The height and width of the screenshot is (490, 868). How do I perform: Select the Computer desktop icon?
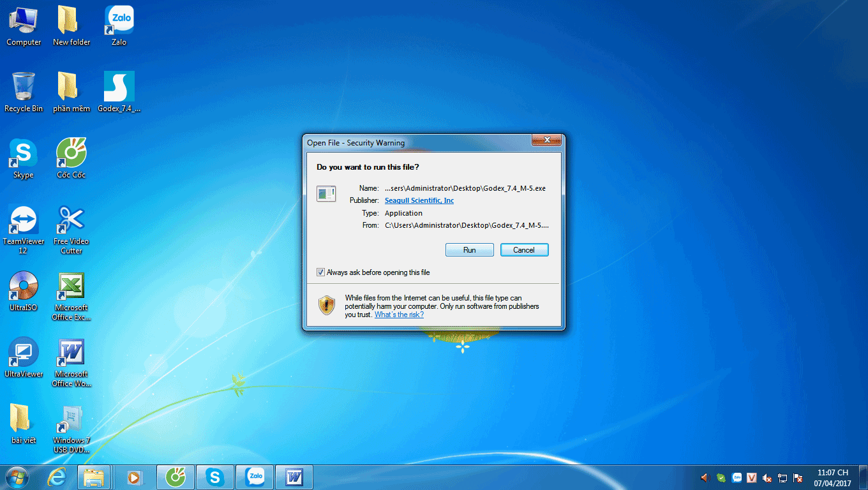click(x=24, y=26)
